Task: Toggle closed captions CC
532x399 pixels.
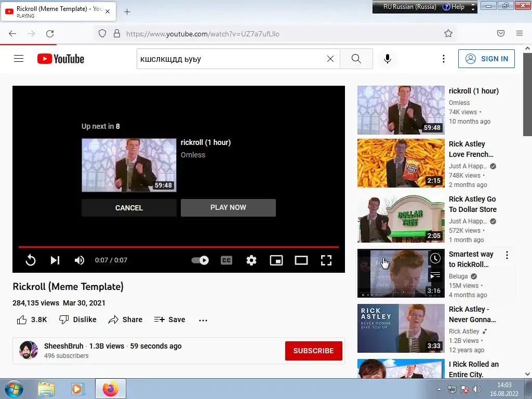Action: point(227,260)
